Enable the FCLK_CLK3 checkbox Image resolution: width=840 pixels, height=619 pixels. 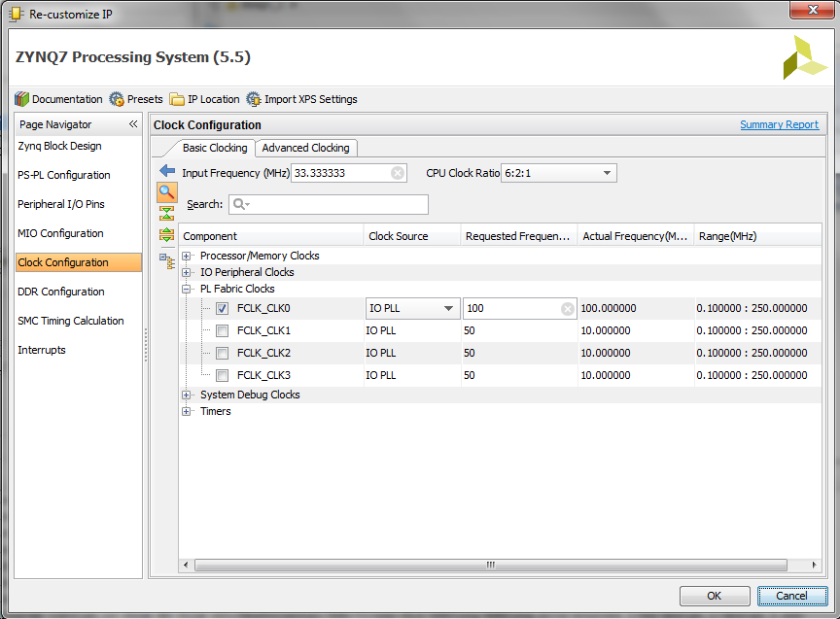click(223, 375)
